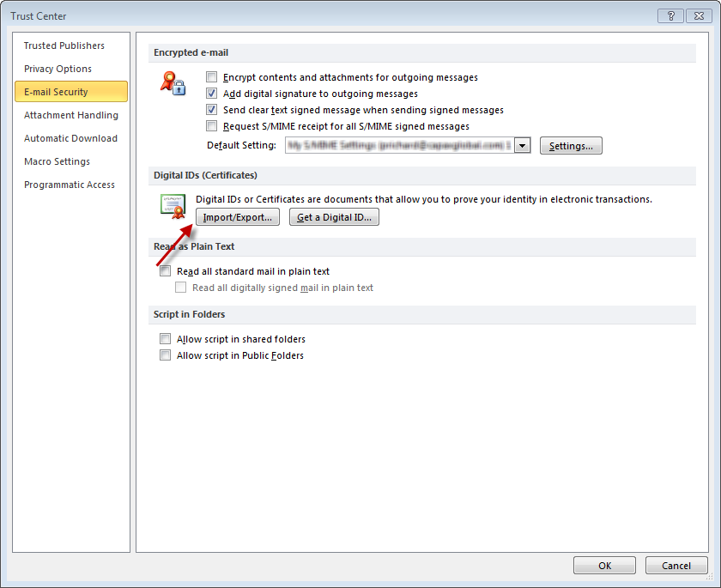Open Programmatic Access section

70,185
